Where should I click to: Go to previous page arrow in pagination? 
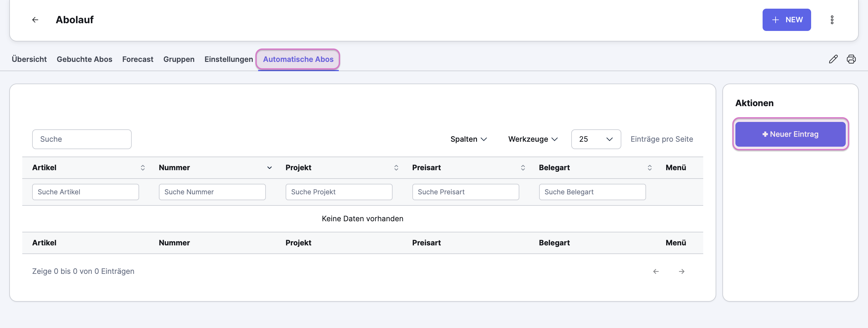(656, 271)
